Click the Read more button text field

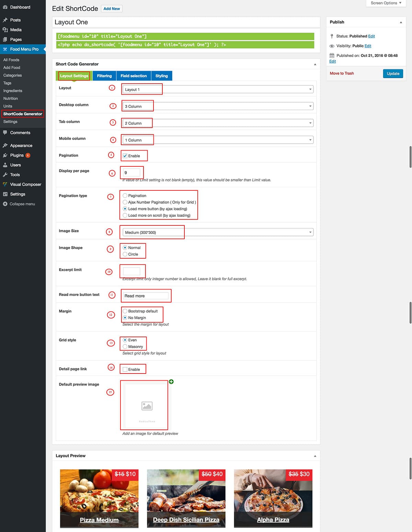tap(146, 296)
